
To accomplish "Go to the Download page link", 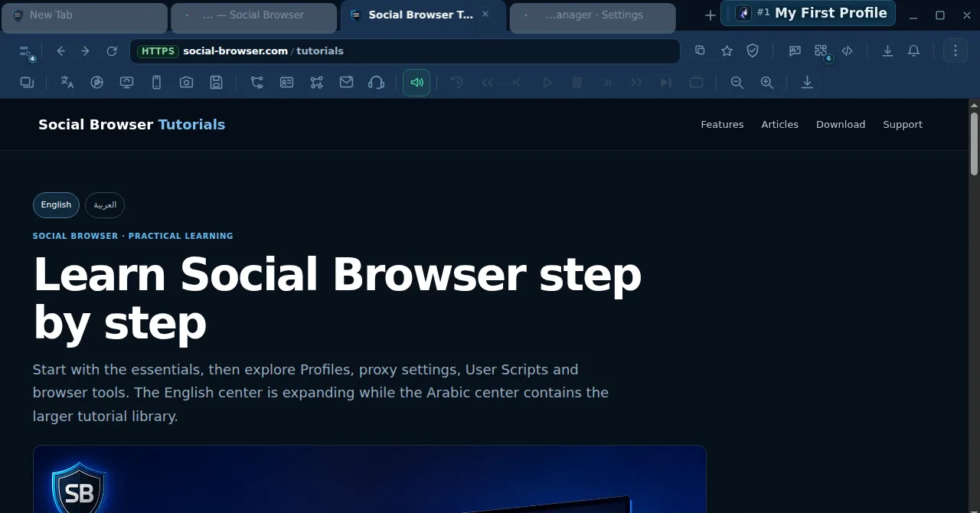I will pos(841,125).
